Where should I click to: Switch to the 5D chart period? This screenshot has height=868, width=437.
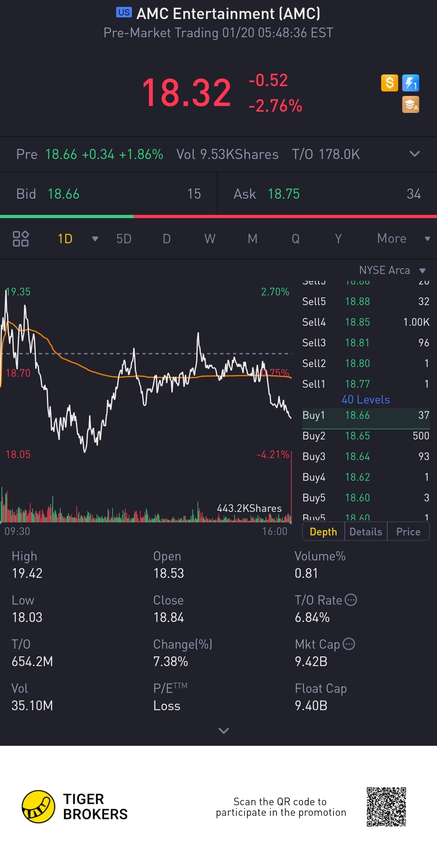124,239
